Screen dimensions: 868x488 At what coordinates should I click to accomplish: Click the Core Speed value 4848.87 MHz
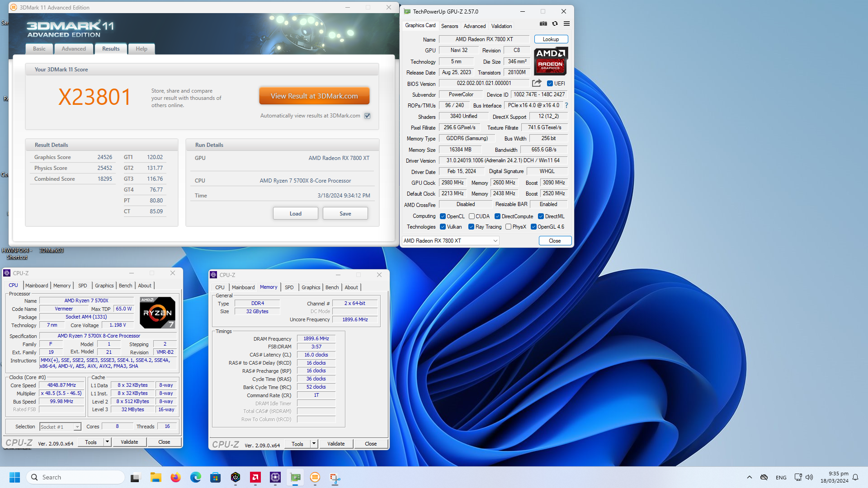(61, 385)
